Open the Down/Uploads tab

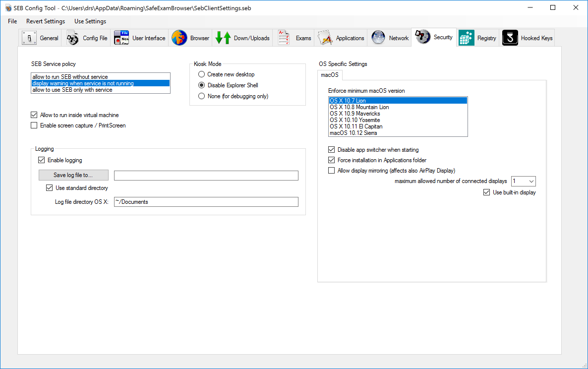point(242,38)
